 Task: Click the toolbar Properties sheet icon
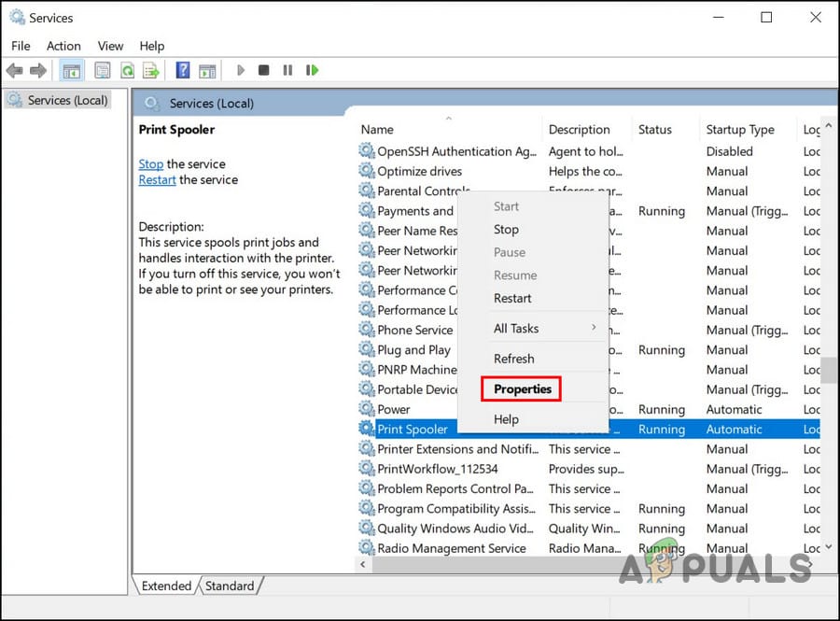point(102,70)
